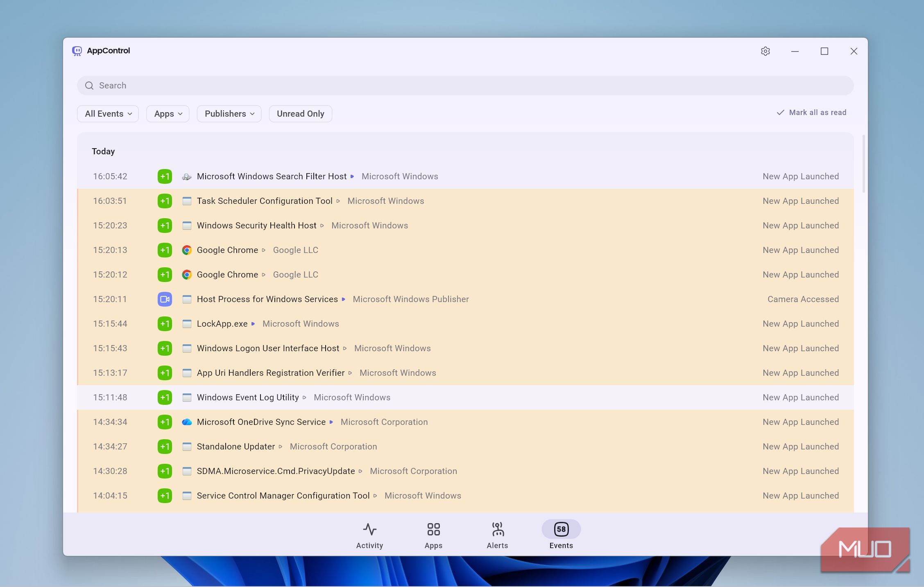Expand arrow next to LockApp.exe
This screenshot has height=587, width=924.
(x=253, y=324)
